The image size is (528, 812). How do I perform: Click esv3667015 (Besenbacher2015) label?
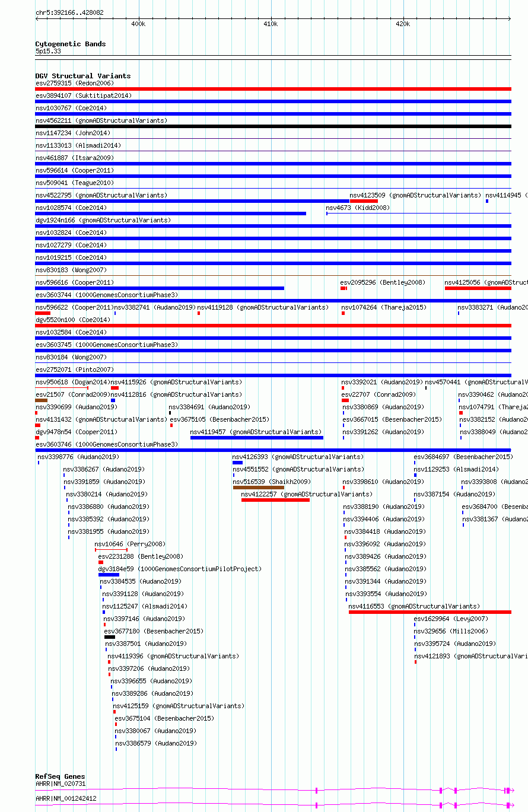click(x=392, y=419)
